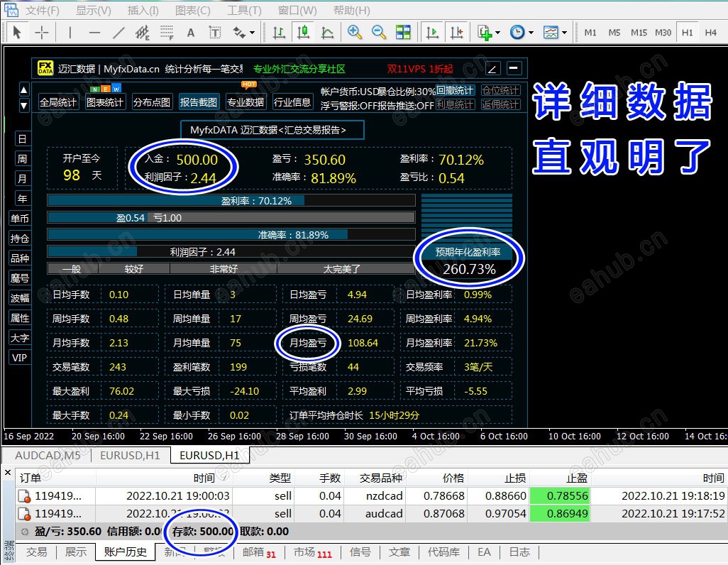The image size is (728, 565).
Task: Toggle chart auto scroll
Action: [432, 33]
